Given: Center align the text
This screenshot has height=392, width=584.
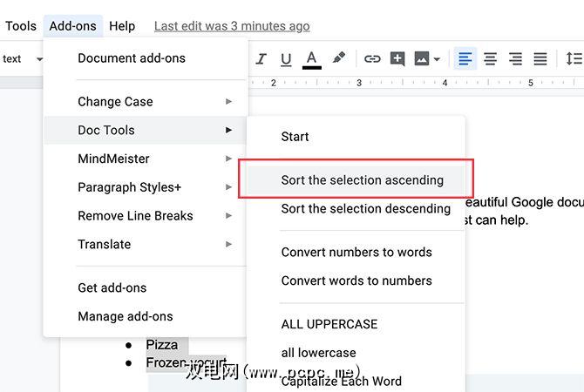Looking at the screenshot, I should pyautogui.click(x=490, y=59).
